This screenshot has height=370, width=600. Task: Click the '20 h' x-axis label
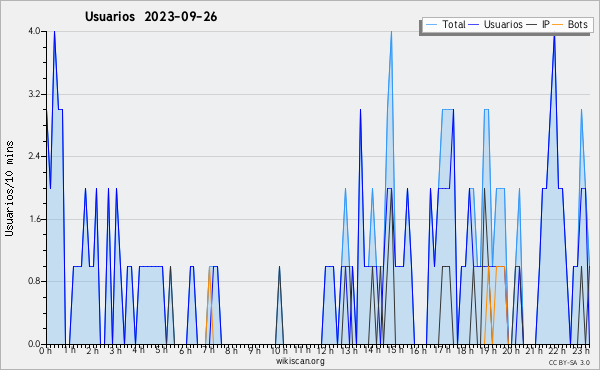(512, 350)
